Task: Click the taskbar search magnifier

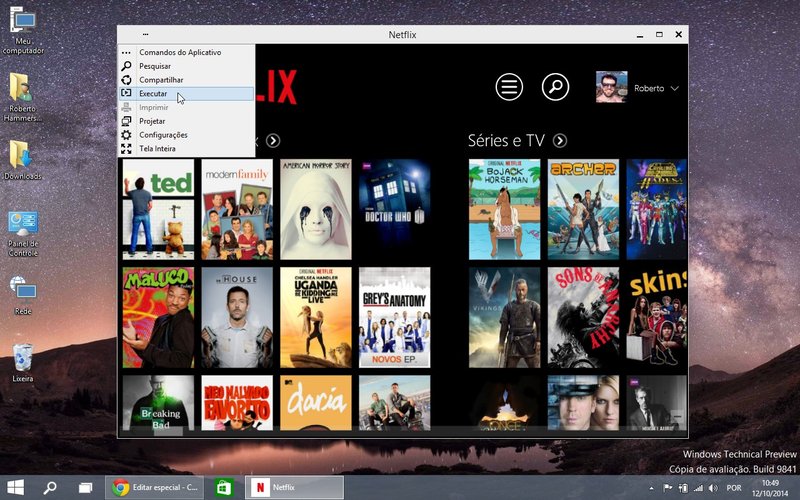Action: 50,487
